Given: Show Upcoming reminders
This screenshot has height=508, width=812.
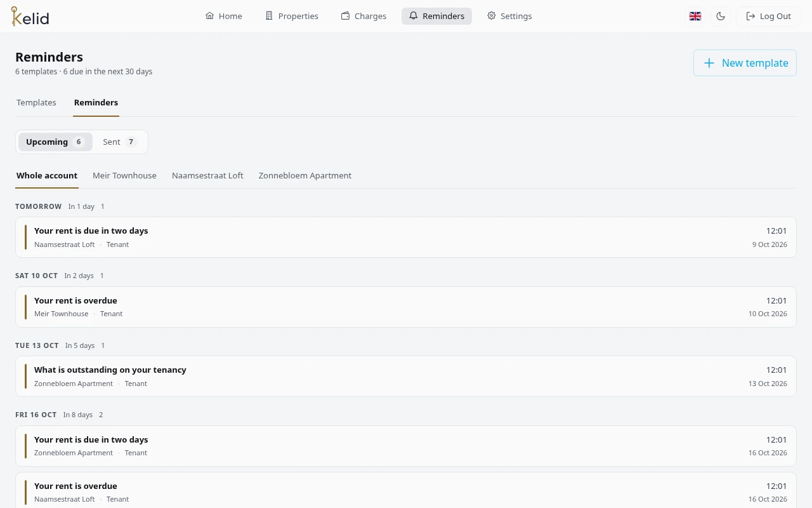Looking at the screenshot, I should (55, 142).
